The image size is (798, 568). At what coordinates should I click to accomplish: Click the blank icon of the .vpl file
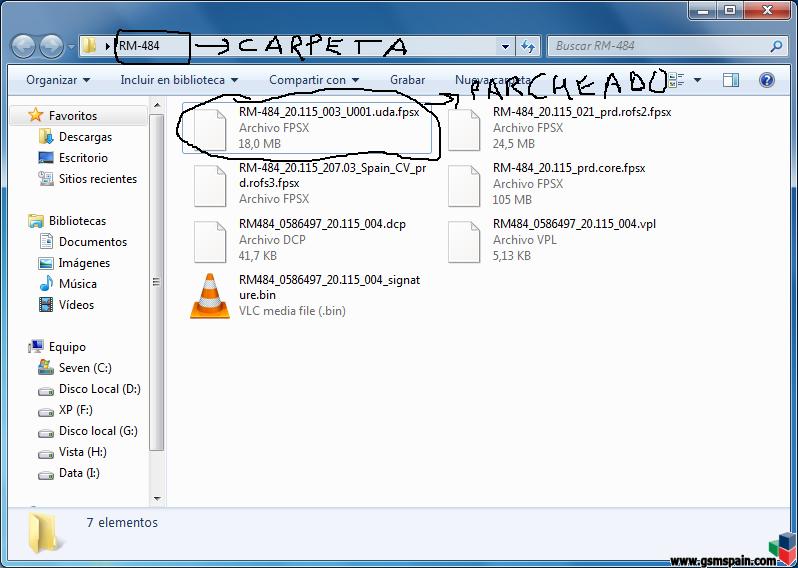pyautogui.click(x=464, y=242)
